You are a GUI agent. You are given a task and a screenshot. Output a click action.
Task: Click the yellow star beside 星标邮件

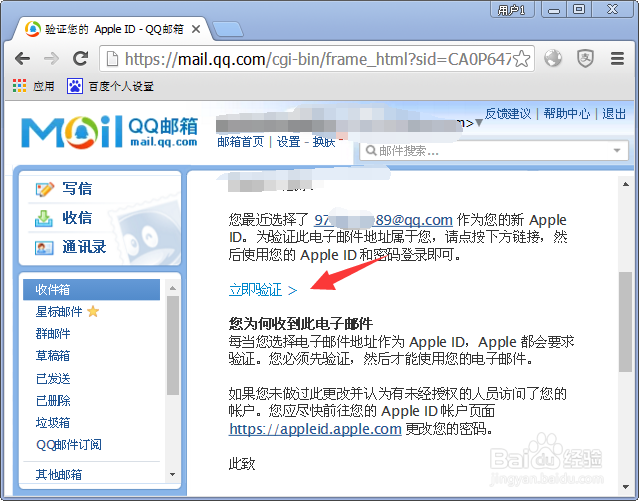[93, 312]
